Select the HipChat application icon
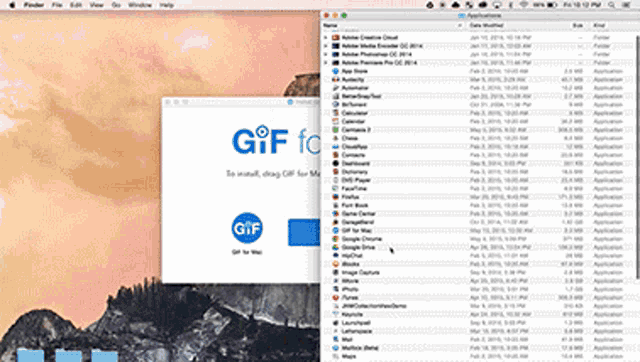Screen dimensions: 640x362 pyautogui.click(x=336, y=255)
